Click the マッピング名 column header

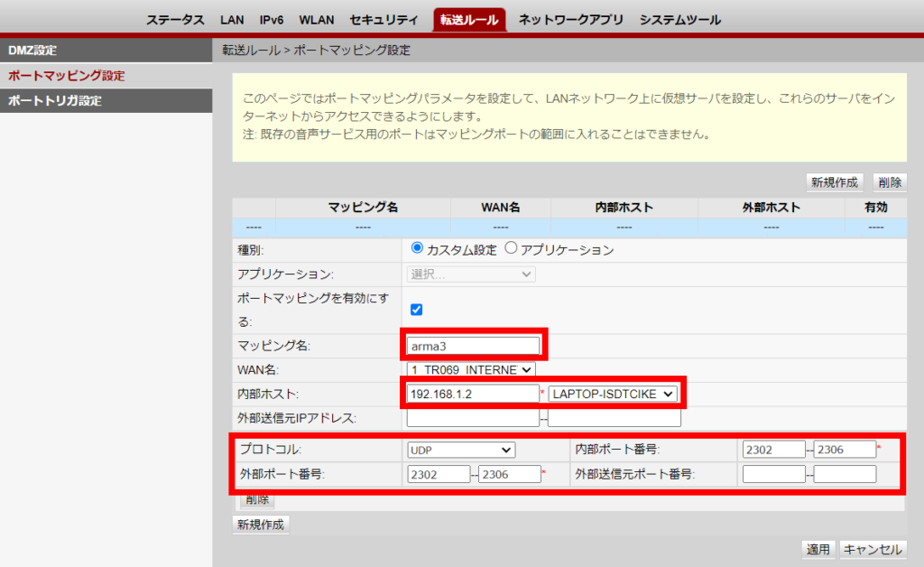[363, 208]
